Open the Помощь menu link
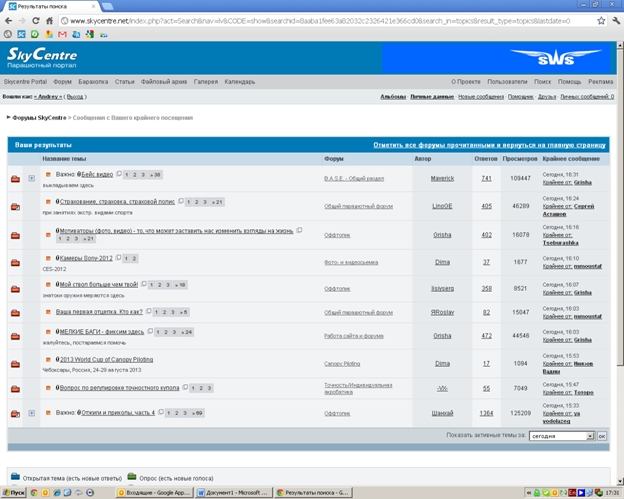 tap(569, 82)
